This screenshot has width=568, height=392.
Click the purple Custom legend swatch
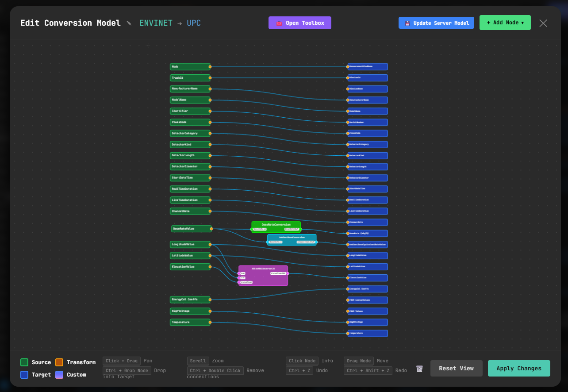tap(59, 375)
